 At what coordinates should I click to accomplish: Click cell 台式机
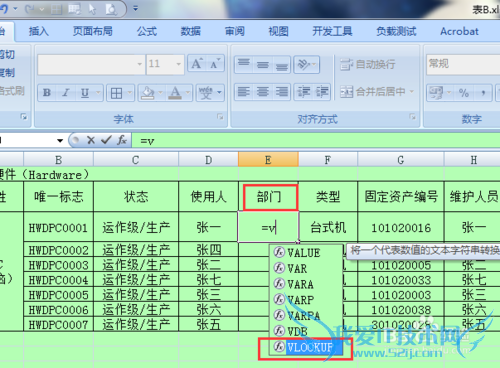click(328, 228)
